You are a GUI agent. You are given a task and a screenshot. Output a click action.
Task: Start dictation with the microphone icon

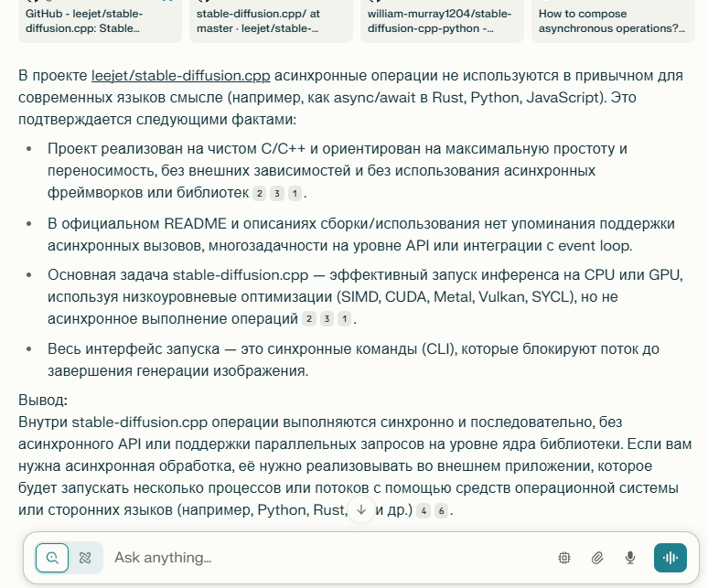point(630,558)
